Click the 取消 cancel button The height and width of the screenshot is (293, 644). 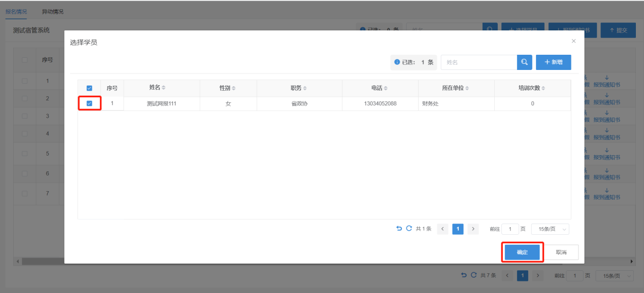tap(561, 252)
